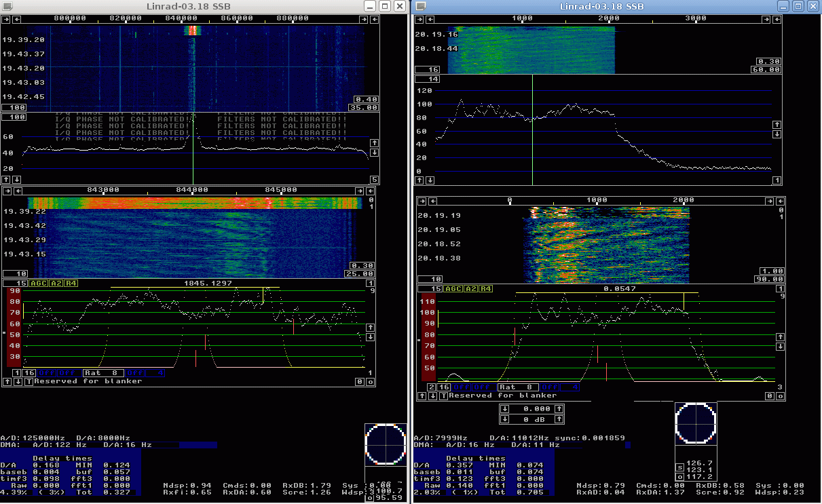Click the up arrow at right of left baseband graph
Viewport: 822px width, 504px height.
370,328
